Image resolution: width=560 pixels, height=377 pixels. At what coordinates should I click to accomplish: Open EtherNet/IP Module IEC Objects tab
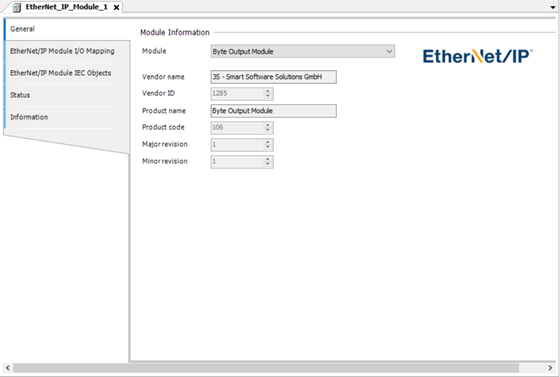coord(67,73)
